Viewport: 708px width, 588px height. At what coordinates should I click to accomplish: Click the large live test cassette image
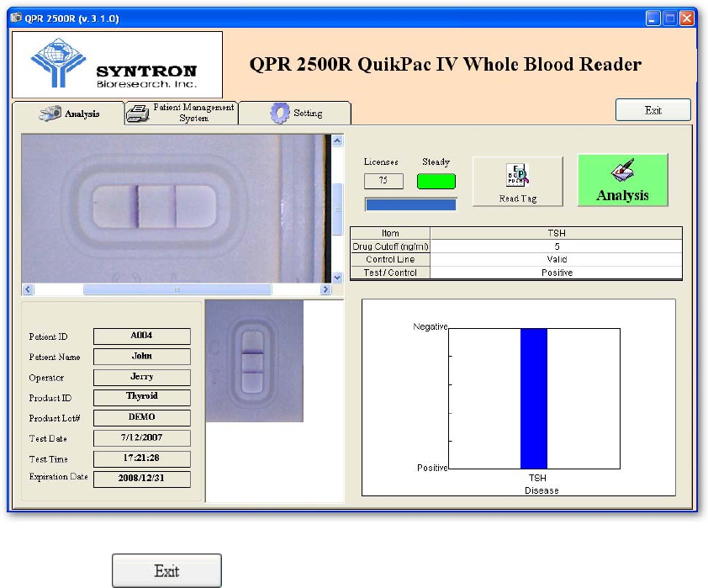pos(176,209)
